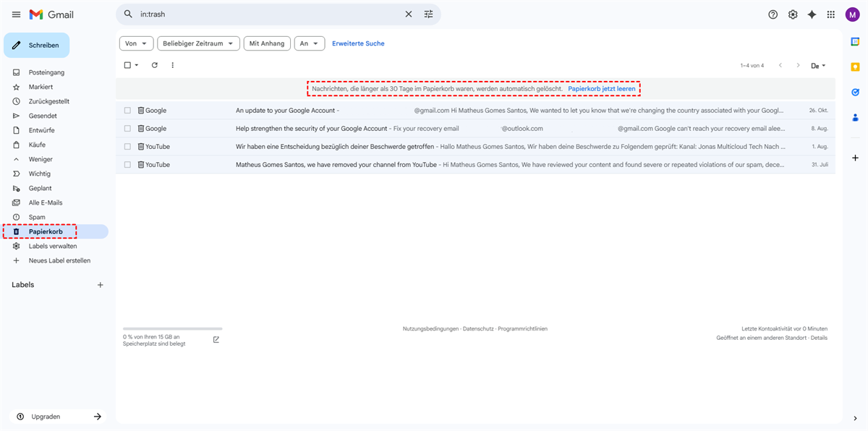The width and height of the screenshot is (868, 431).
Task: Tick checkbox for 'An update to your Google Account'
Action: [x=127, y=111]
